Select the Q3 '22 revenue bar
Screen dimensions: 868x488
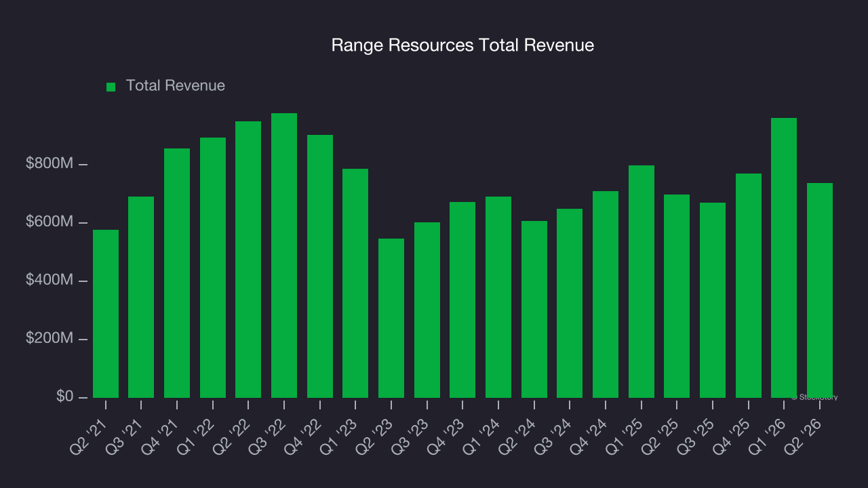pyautogui.click(x=284, y=256)
